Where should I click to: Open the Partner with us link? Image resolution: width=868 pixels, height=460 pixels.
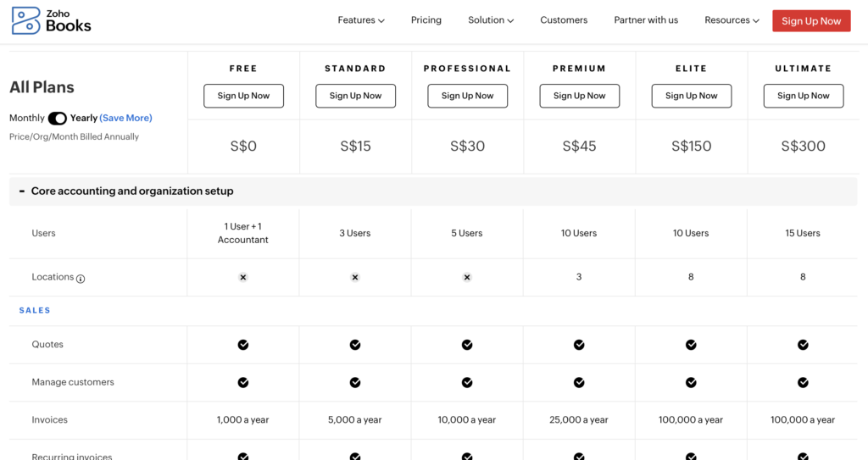pos(646,20)
